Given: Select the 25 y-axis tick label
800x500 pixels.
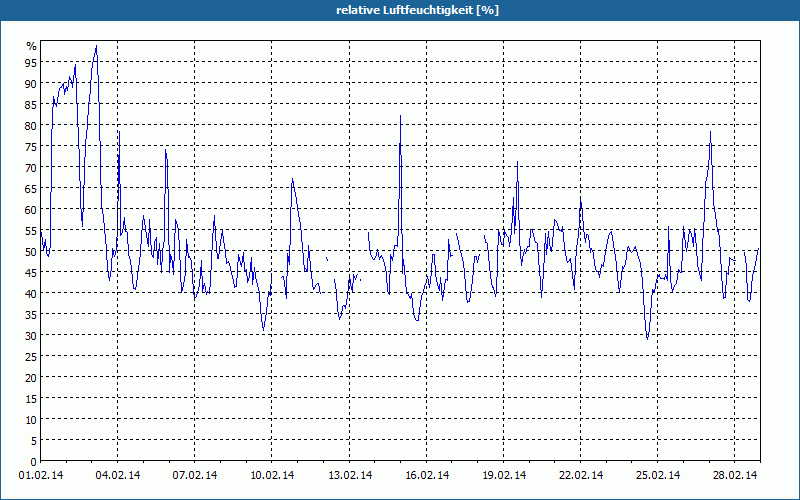Looking at the screenshot, I should [x=31, y=356].
